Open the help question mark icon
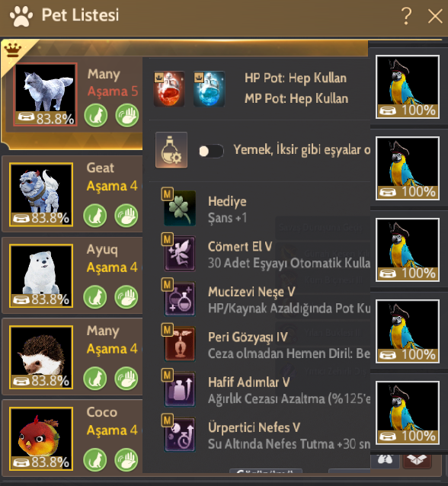448x486 pixels. pos(406,16)
